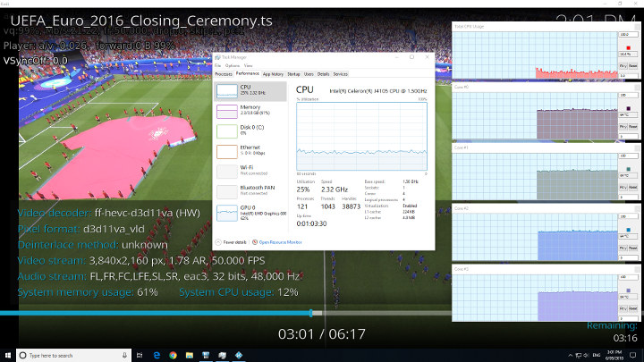Click Fit y on the Core #0 graph
This screenshot has height=362, width=644.
coord(623,127)
